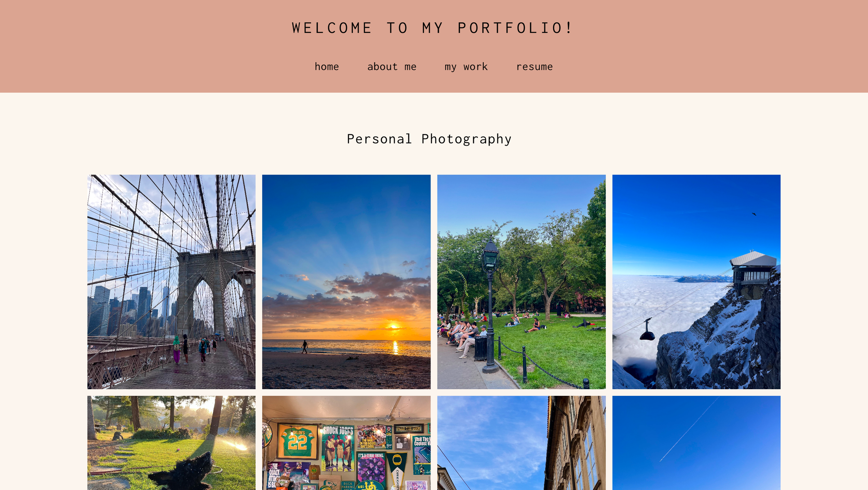The height and width of the screenshot is (490, 868).
Task: Open the resume page
Action: [534, 67]
